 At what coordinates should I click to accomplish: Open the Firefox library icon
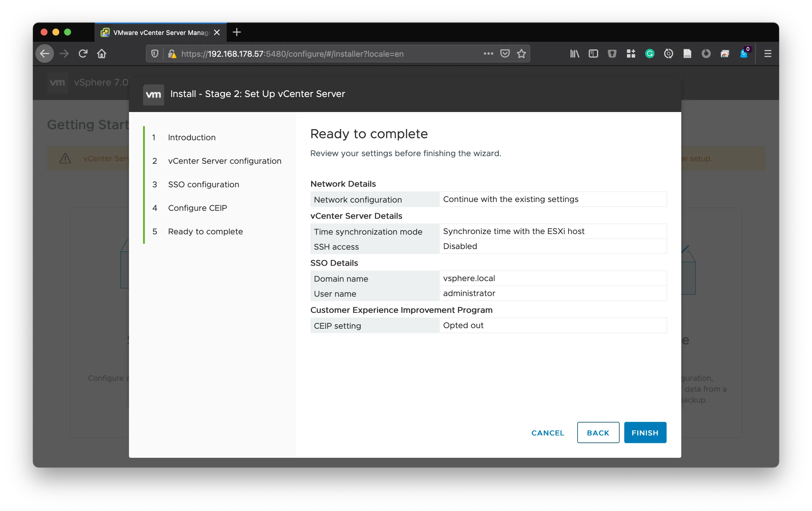(x=574, y=54)
